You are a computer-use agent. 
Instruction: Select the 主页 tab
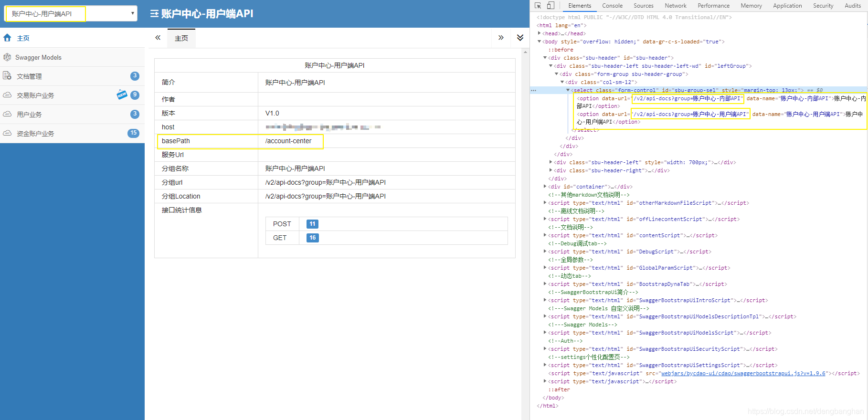(181, 38)
